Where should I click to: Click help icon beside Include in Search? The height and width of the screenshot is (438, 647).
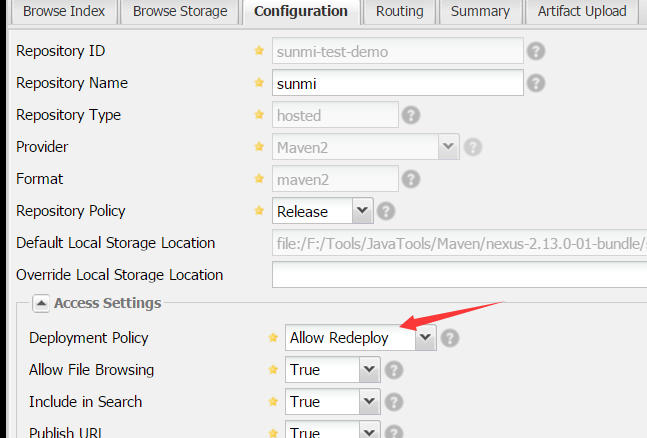click(394, 402)
